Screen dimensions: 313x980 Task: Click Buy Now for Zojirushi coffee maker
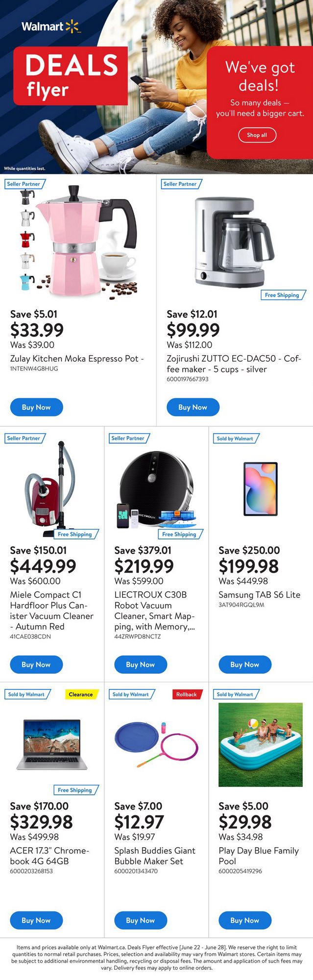pos(193,407)
